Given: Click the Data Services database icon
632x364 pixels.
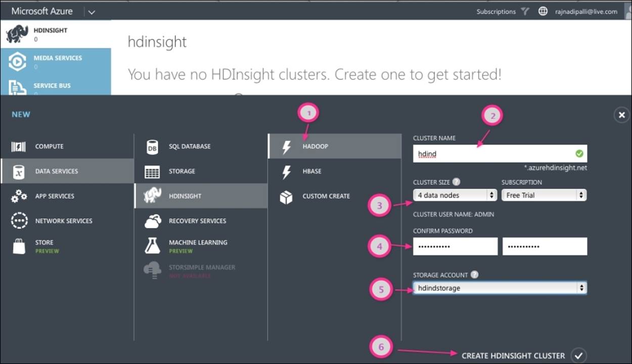Looking at the screenshot, I should pyautogui.click(x=18, y=171).
